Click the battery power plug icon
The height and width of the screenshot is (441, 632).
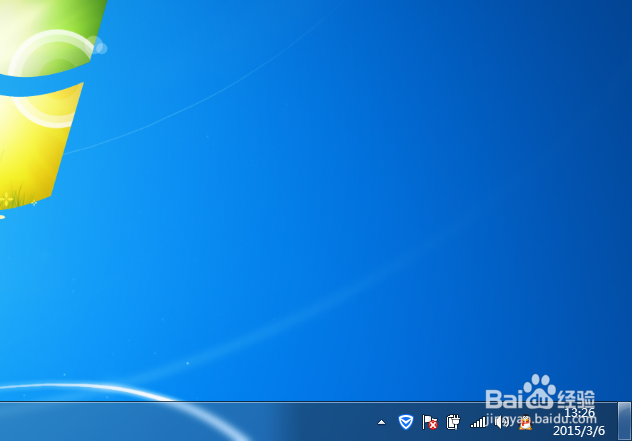453,422
